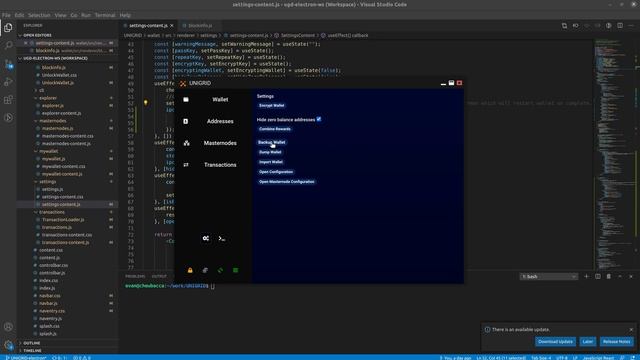640x360 pixels.
Task: Open TransactionLoader.js in file tree
Action: (x=63, y=220)
